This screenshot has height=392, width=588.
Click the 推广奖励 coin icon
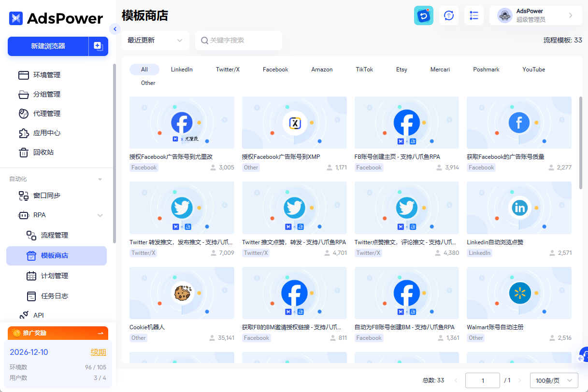point(16,333)
